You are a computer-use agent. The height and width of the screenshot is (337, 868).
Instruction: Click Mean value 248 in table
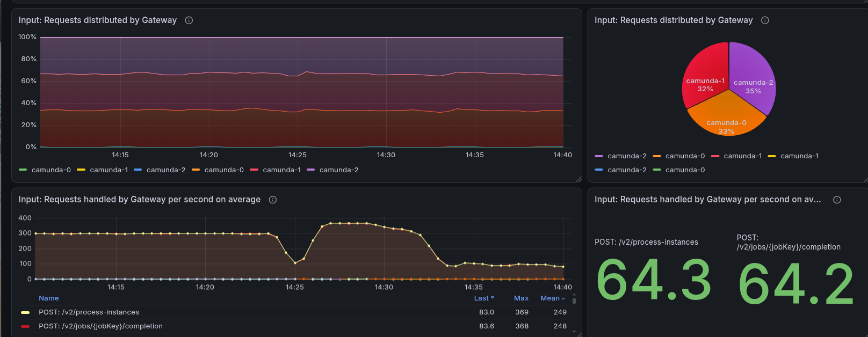click(560, 326)
